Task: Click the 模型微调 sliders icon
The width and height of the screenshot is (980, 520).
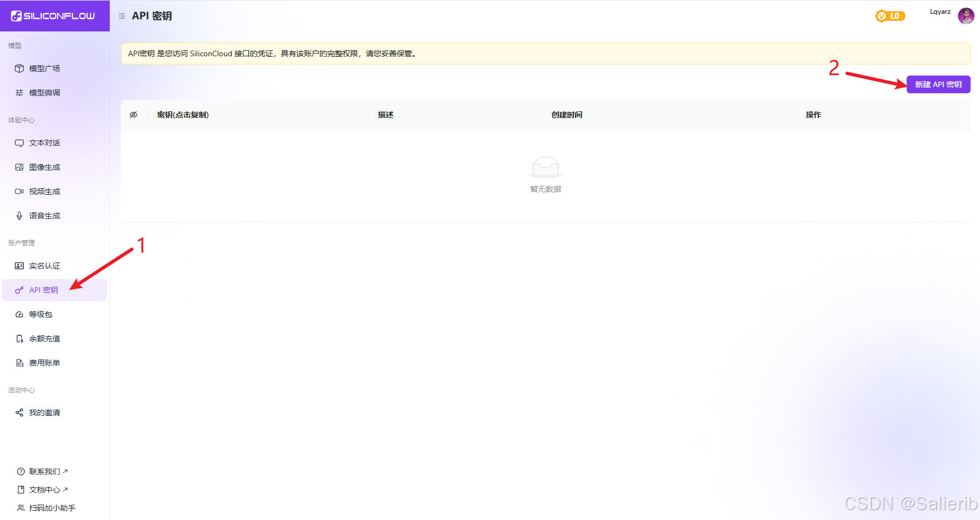Action: pos(19,93)
